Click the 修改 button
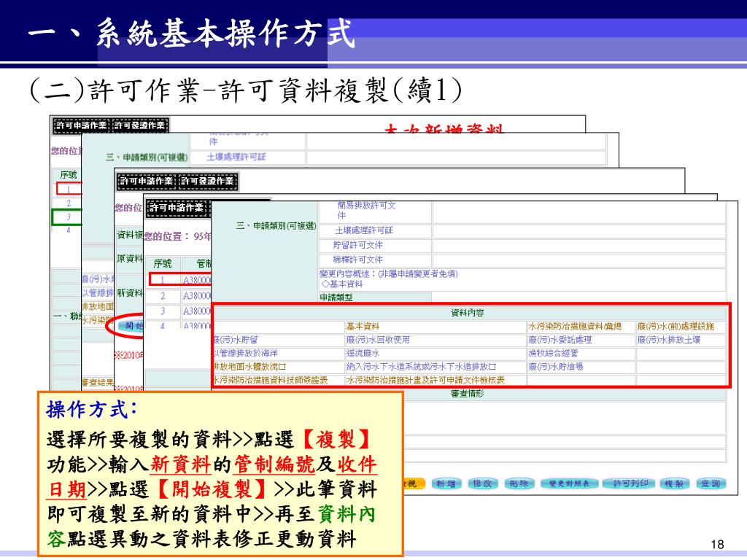The height and width of the screenshot is (560, 747). [x=482, y=484]
